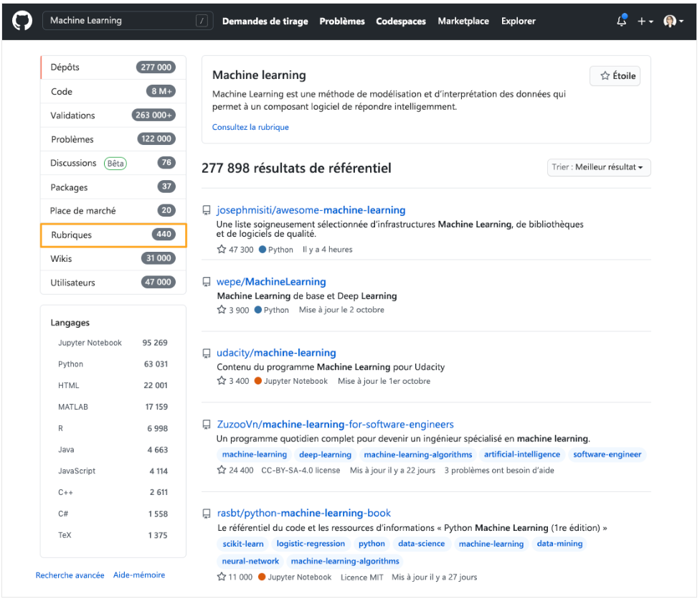Click the repository icon beside udacity/machine-learning
Viewport: 700px width, 599px height.
(x=207, y=353)
